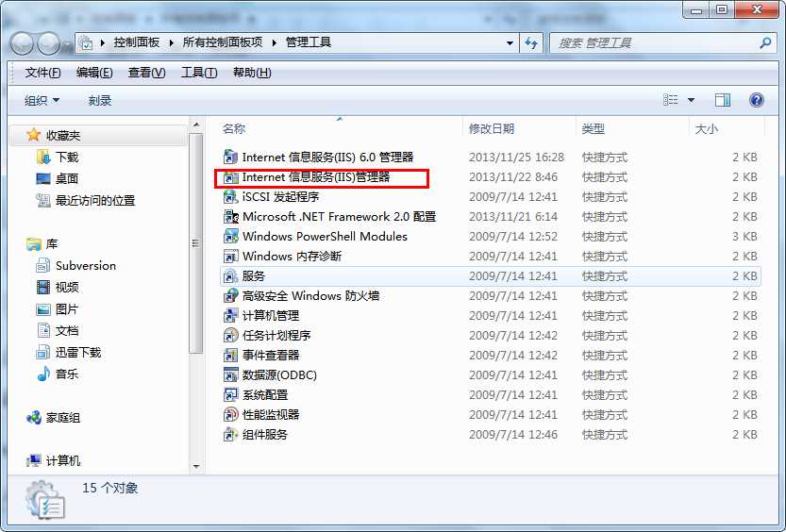Select the 视频 library

point(58,287)
